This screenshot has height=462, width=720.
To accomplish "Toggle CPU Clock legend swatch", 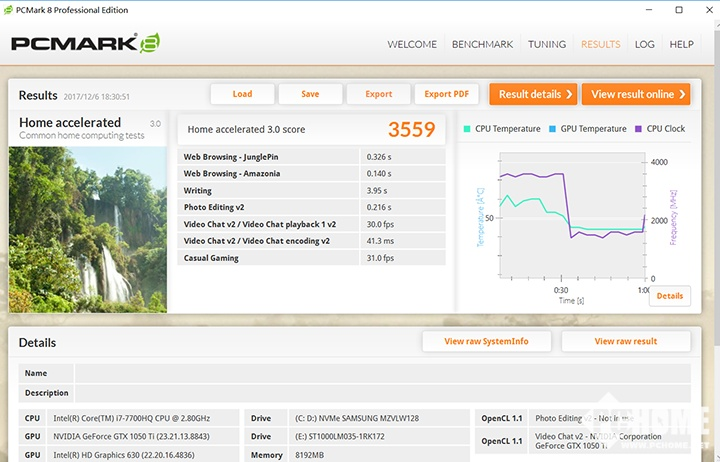I will point(638,129).
